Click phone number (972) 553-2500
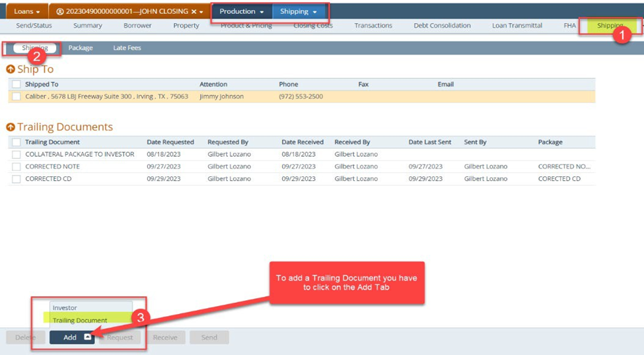 (x=301, y=96)
